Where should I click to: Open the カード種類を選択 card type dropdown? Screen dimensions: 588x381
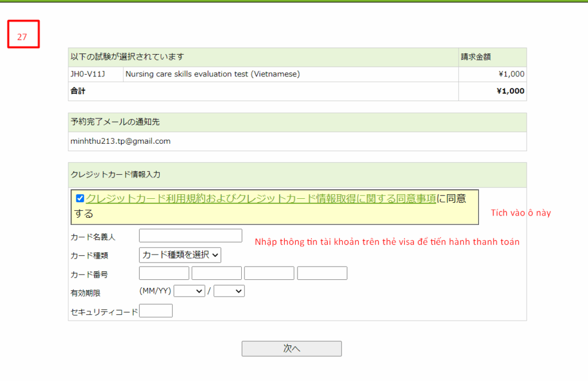point(180,255)
